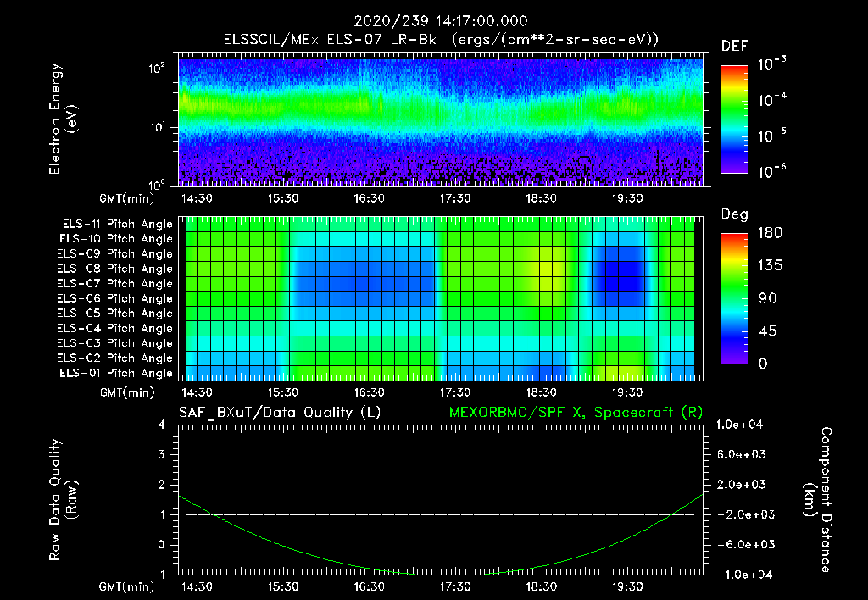Screen dimensions: 868x600
Task: Select the ELS-11 Pitch Angle row label
Action: pyautogui.click(x=117, y=225)
